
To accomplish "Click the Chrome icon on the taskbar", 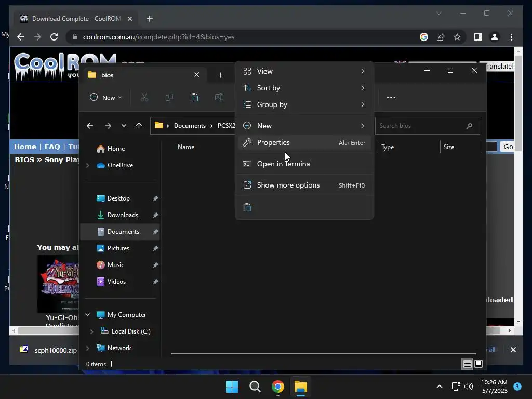I will click(278, 387).
